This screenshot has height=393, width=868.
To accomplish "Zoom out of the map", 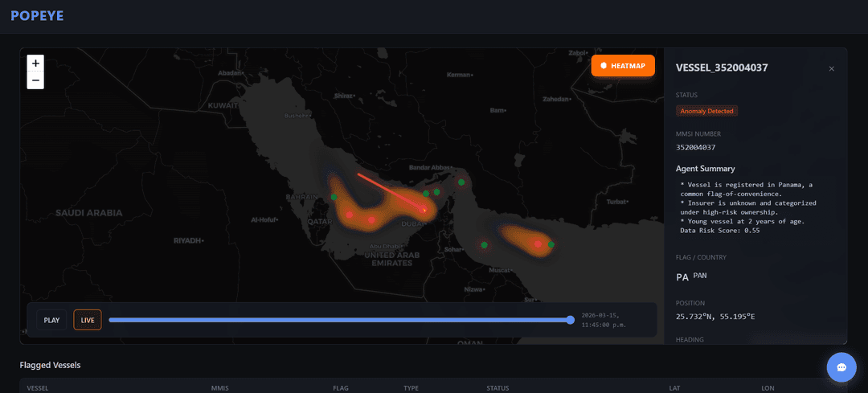I will (x=35, y=80).
